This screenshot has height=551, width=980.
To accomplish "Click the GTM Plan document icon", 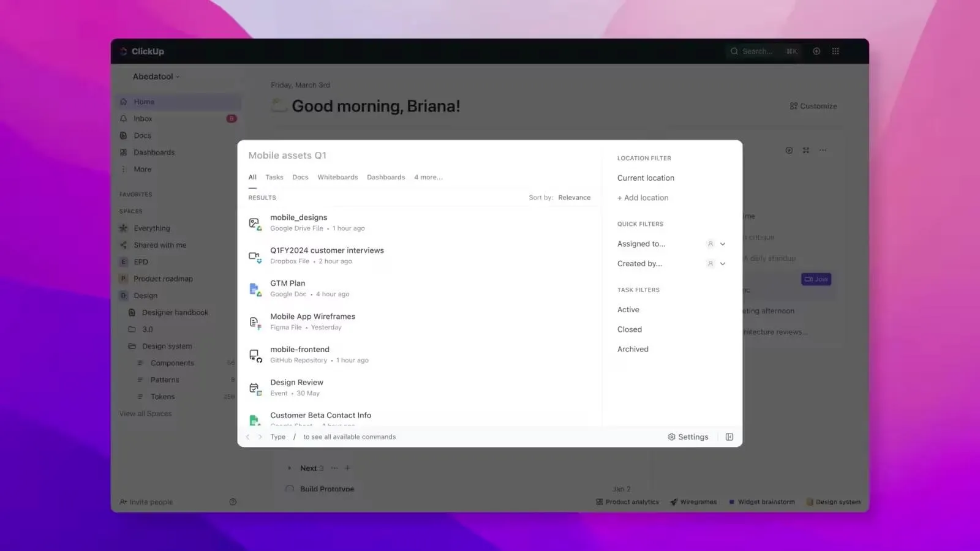I will coord(255,290).
